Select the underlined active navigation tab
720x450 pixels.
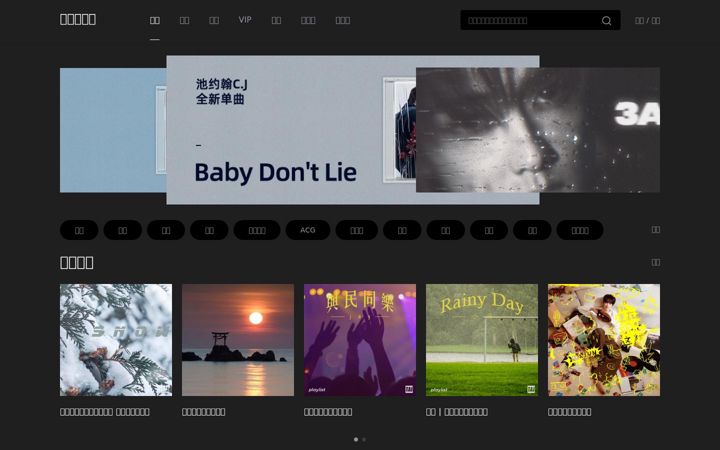coord(155,20)
